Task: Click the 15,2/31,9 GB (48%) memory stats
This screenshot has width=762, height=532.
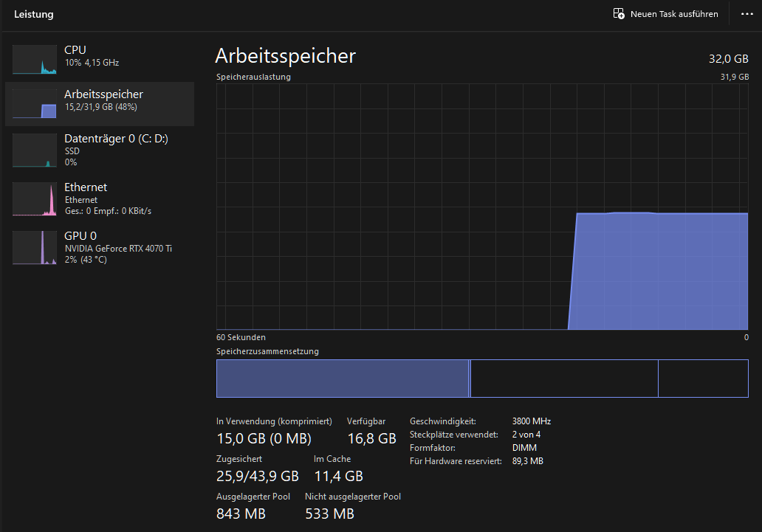Action: (100, 107)
